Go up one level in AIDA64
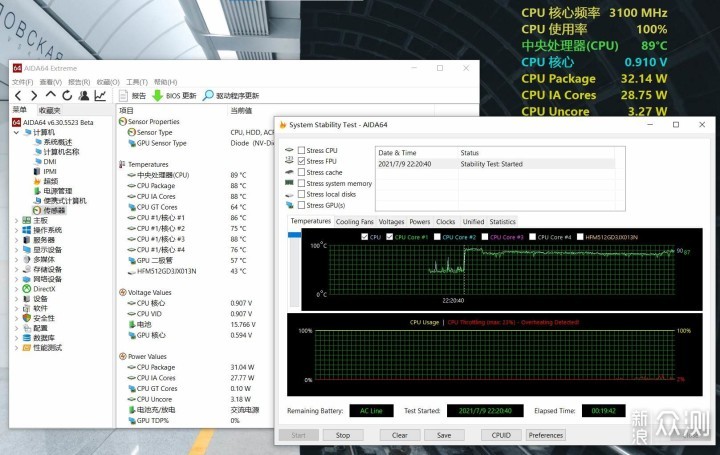Viewport: 720px width, 455px height. point(51,95)
